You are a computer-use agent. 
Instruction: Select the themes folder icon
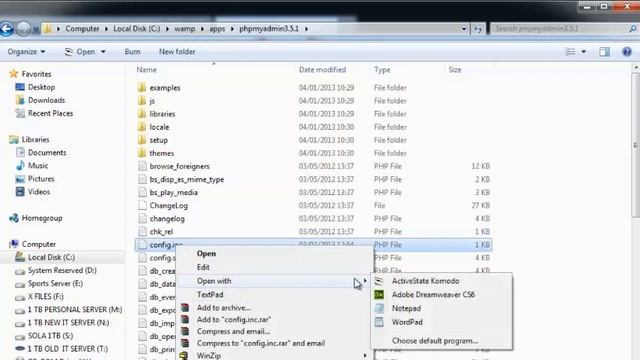[x=142, y=153]
